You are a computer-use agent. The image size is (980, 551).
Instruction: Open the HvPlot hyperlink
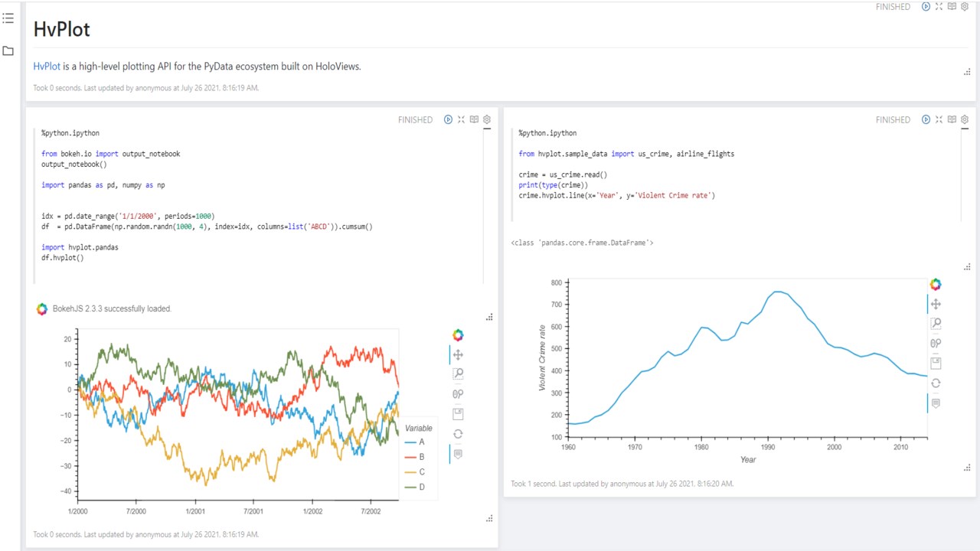pyautogui.click(x=47, y=67)
